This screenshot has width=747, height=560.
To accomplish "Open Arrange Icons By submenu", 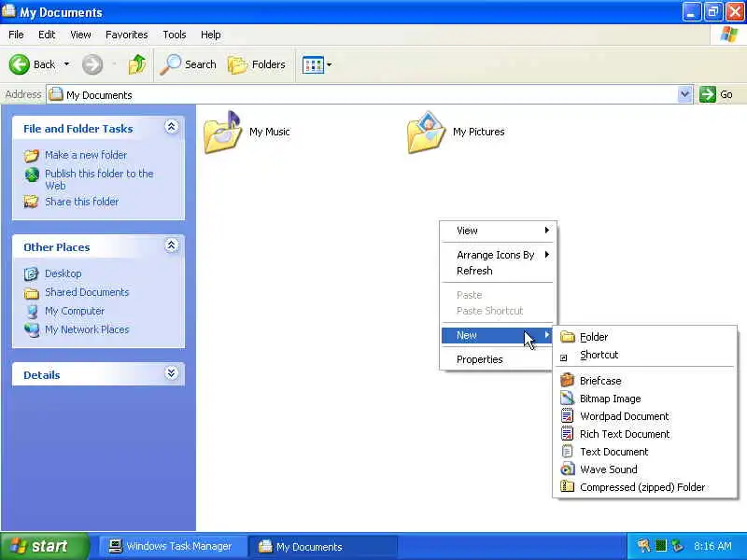I will pos(497,255).
